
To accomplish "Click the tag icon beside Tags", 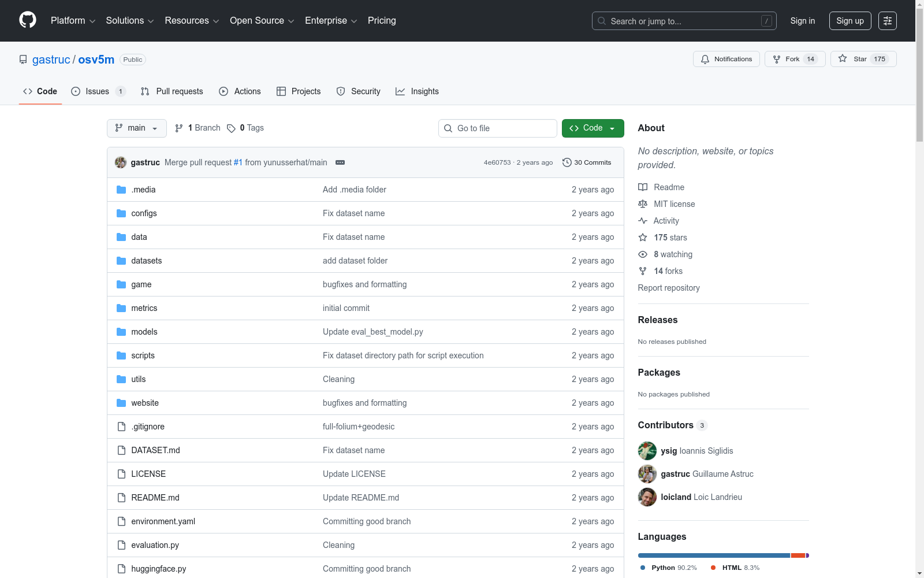I will click(x=231, y=128).
